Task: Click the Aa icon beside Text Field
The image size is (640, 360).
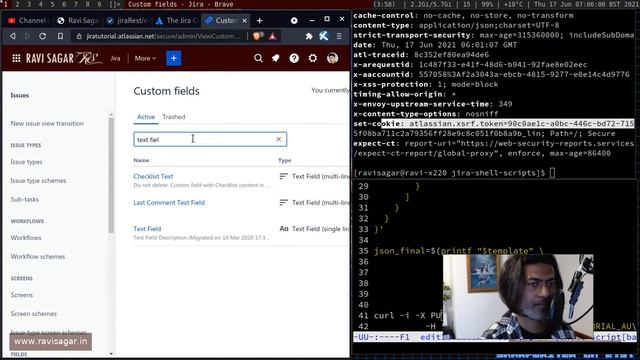Action: click(x=284, y=229)
